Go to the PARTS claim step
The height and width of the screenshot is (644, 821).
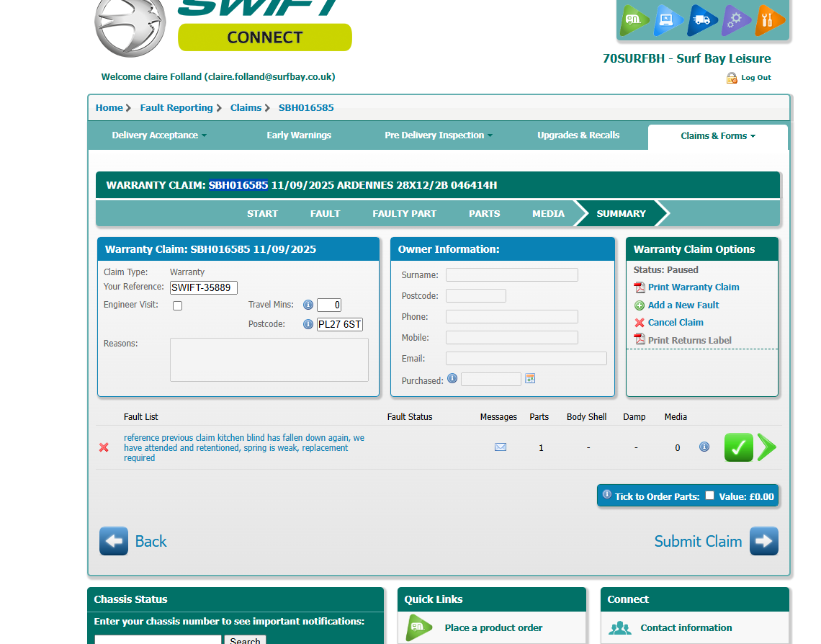[485, 214]
